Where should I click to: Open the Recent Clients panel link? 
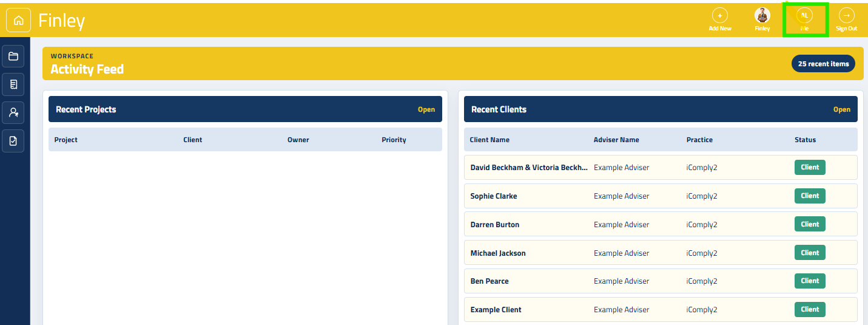coord(842,109)
